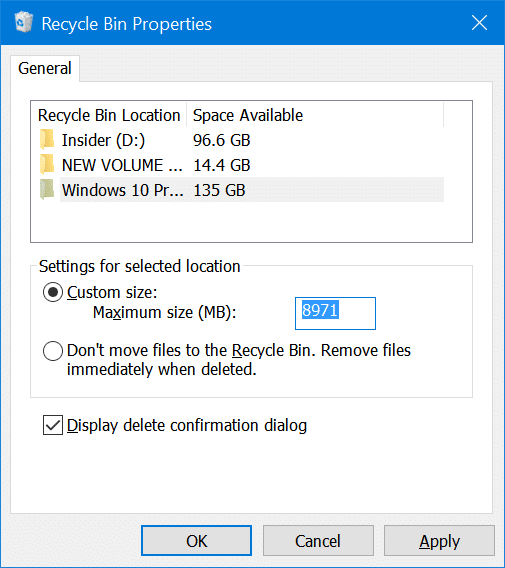Open the General tab
This screenshot has width=505, height=568.
pyautogui.click(x=45, y=68)
